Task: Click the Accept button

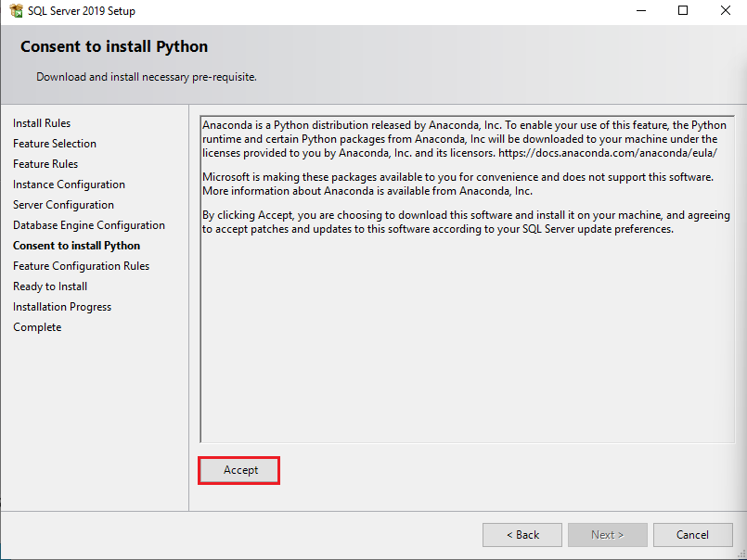Action: click(x=238, y=470)
